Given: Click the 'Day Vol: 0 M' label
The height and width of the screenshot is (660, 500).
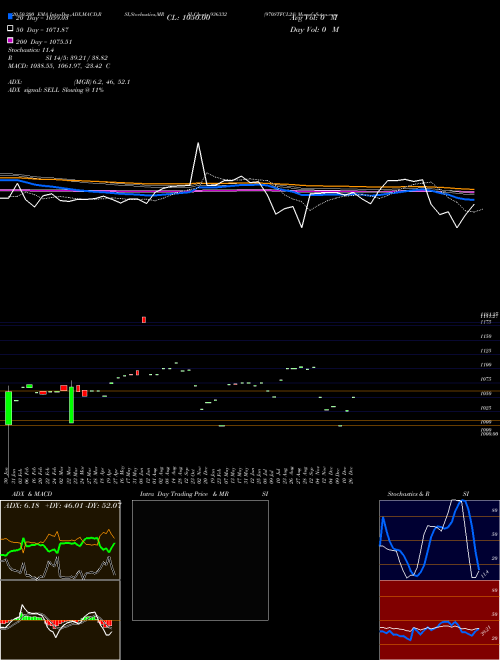Looking at the screenshot, I should click(314, 30).
